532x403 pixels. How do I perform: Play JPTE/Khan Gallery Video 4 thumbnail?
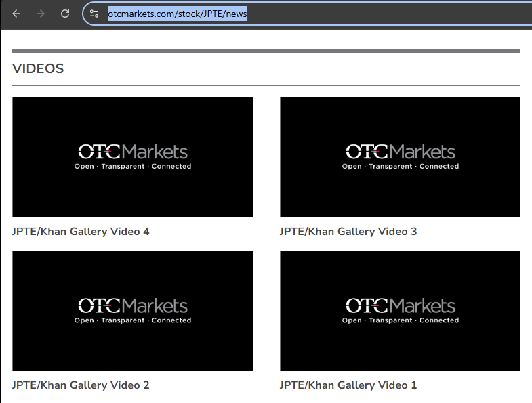pos(132,157)
